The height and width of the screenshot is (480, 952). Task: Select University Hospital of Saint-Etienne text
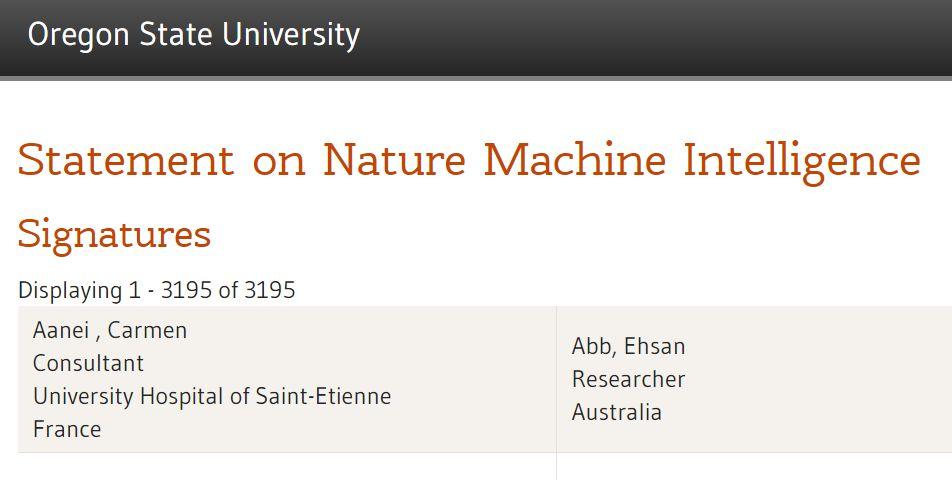[x=212, y=396]
